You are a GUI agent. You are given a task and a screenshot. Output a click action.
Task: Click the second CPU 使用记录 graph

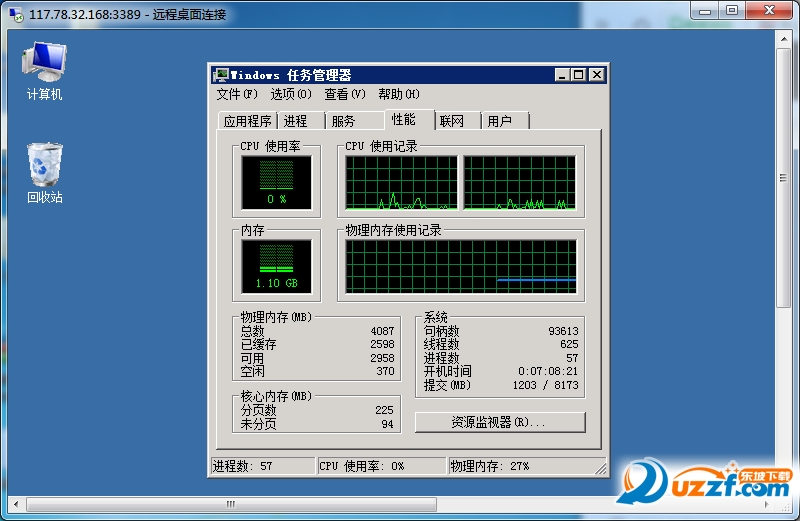click(520, 183)
